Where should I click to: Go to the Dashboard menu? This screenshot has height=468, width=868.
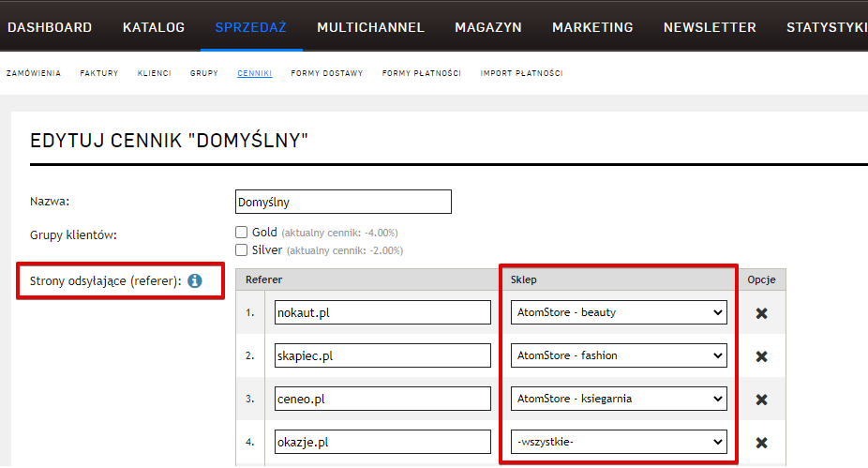click(x=50, y=27)
